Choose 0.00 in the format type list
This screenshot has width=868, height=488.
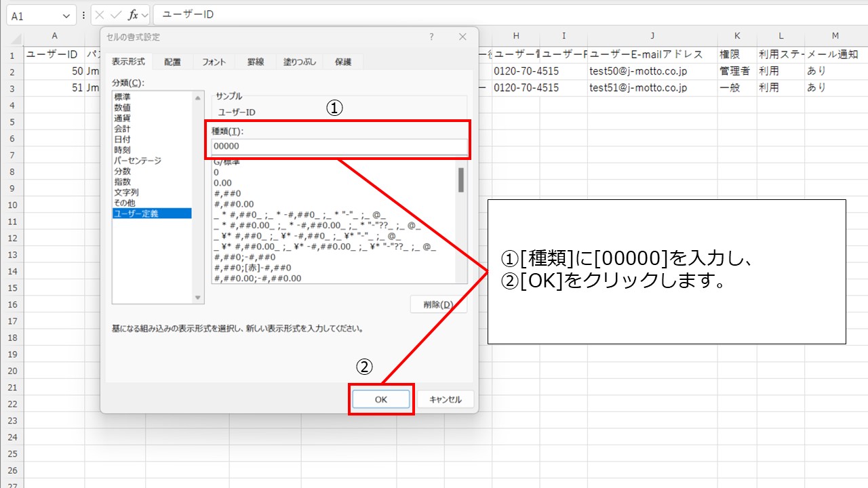(x=223, y=183)
